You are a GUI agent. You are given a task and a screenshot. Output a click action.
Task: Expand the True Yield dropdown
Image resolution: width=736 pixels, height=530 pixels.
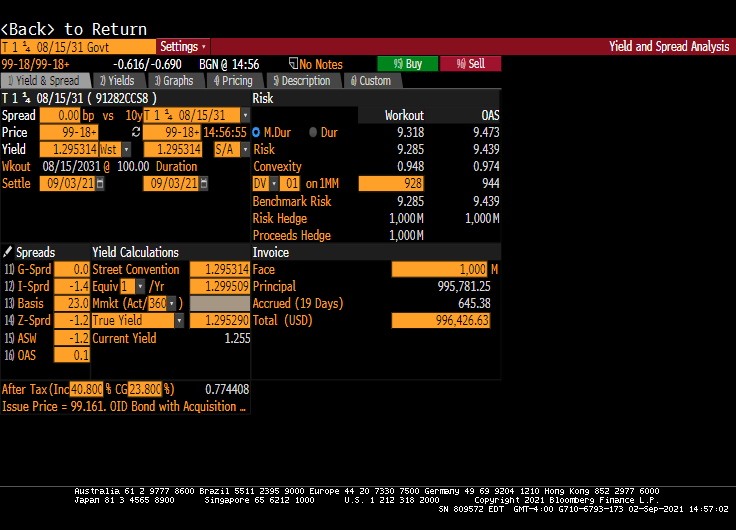coord(179,321)
